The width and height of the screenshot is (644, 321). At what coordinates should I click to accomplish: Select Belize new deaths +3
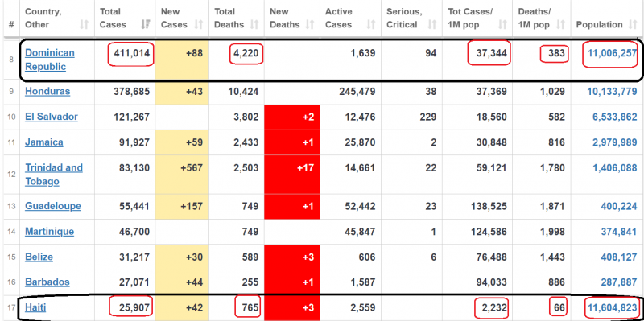click(x=308, y=257)
